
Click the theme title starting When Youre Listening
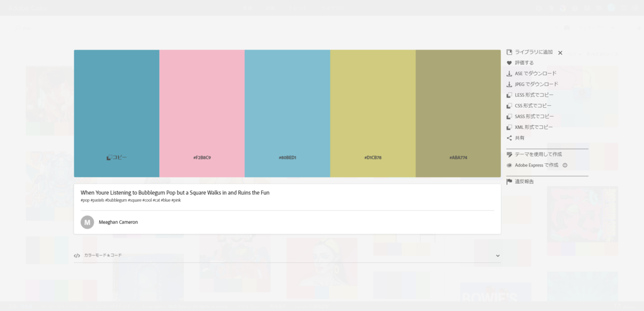(175, 192)
